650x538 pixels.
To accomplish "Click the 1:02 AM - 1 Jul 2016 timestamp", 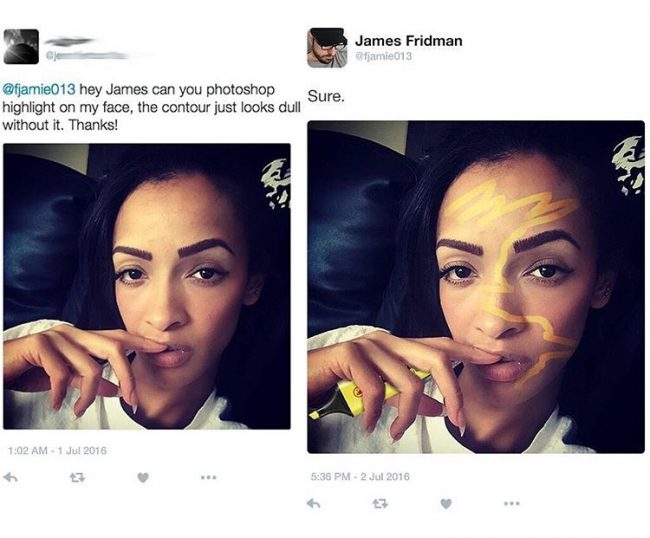I will click(57, 450).
